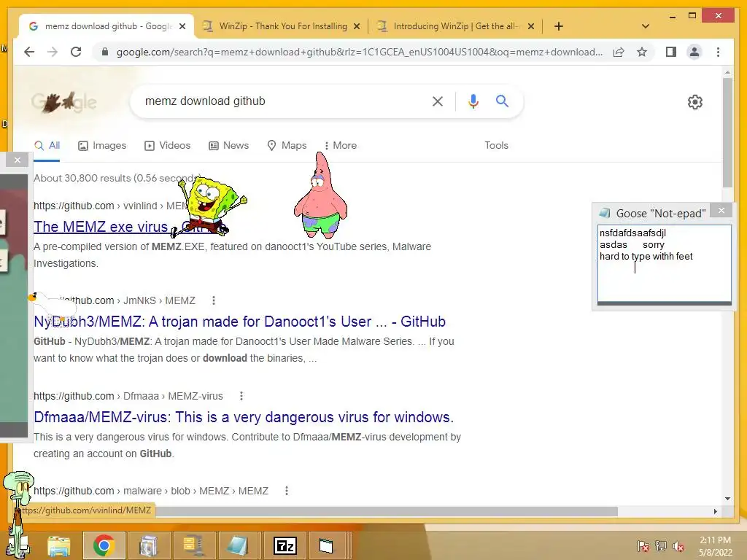Open the 7-Zip taskbar icon

(x=285, y=545)
